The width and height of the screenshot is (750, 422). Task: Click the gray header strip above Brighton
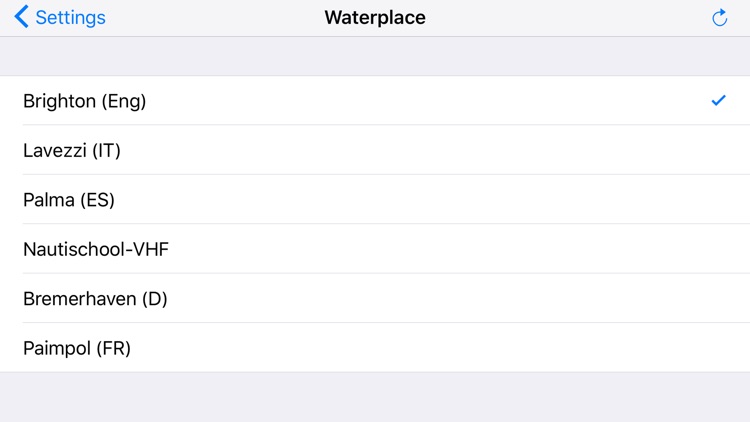click(x=375, y=56)
